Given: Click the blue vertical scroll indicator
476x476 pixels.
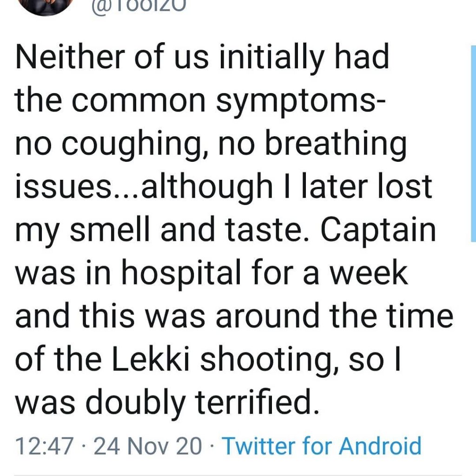Looking at the screenshot, I should 473,144.
